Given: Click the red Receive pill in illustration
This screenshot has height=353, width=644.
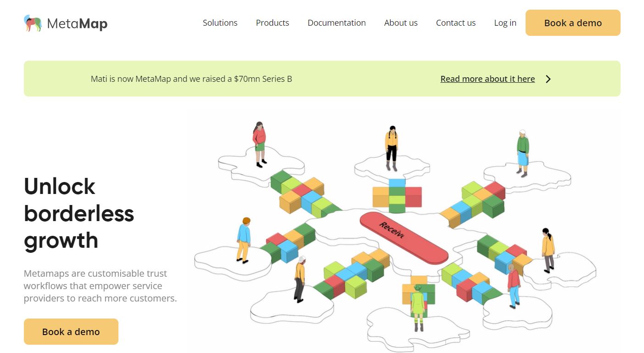Looking at the screenshot, I should pyautogui.click(x=403, y=238).
